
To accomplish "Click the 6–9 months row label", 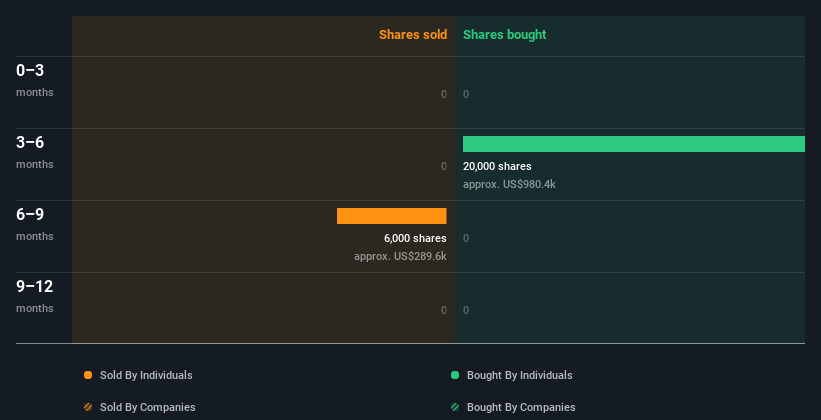I will coord(35,224).
